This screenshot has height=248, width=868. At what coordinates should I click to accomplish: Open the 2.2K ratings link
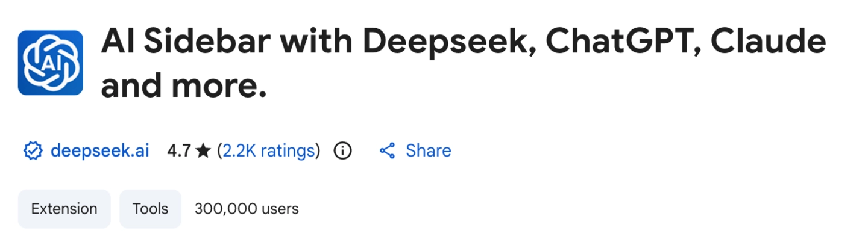pos(269,150)
